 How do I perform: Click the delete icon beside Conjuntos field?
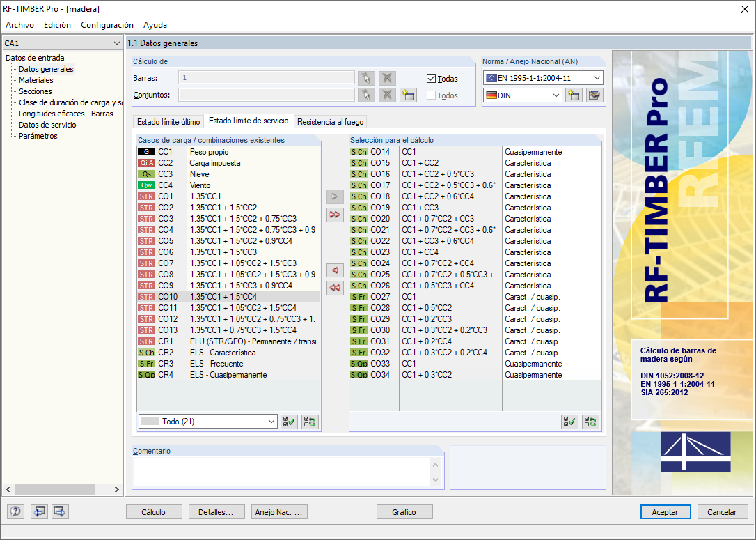coord(387,95)
